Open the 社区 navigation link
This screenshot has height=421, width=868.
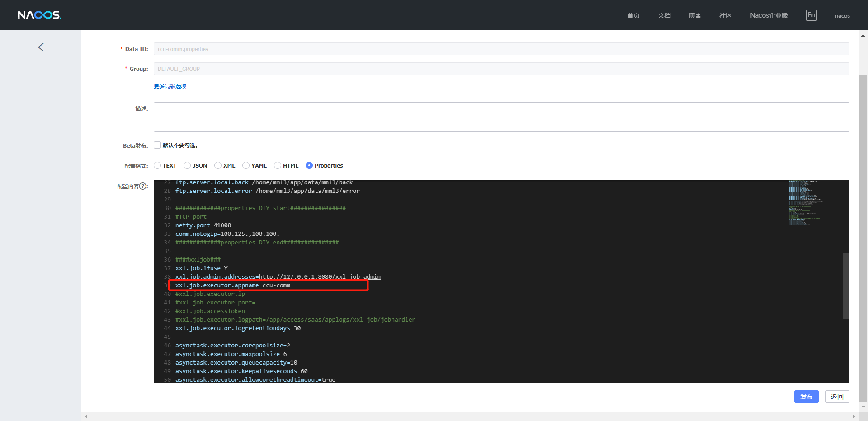coord(725,15)
